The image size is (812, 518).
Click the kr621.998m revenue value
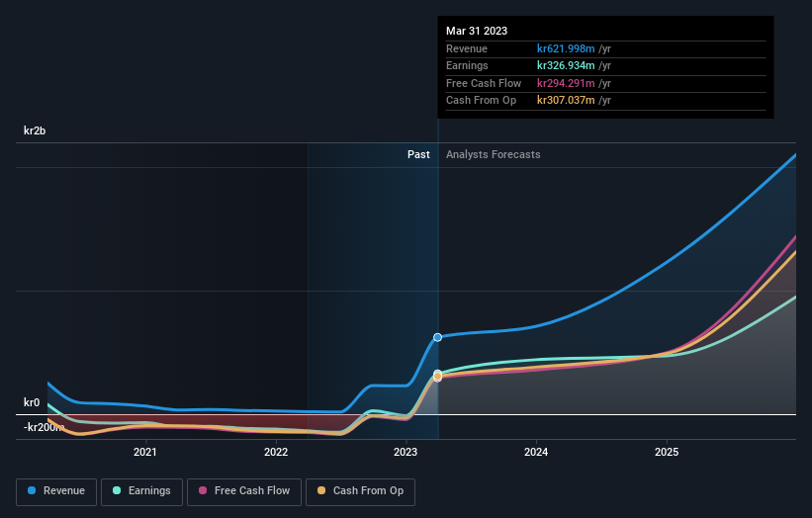tap(566, 48)
